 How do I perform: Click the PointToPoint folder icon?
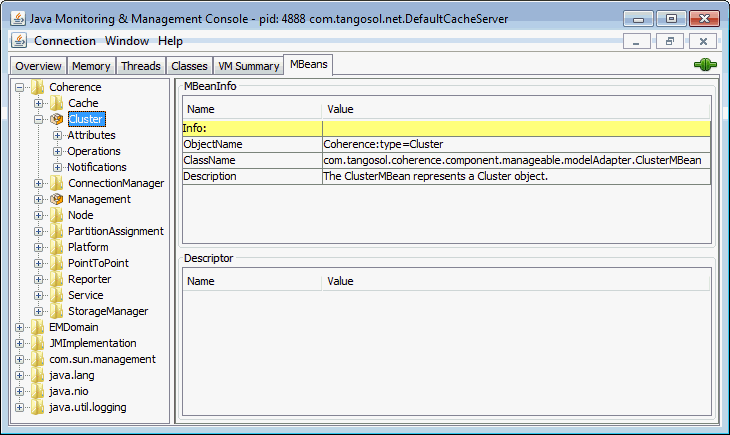[56, 263]
